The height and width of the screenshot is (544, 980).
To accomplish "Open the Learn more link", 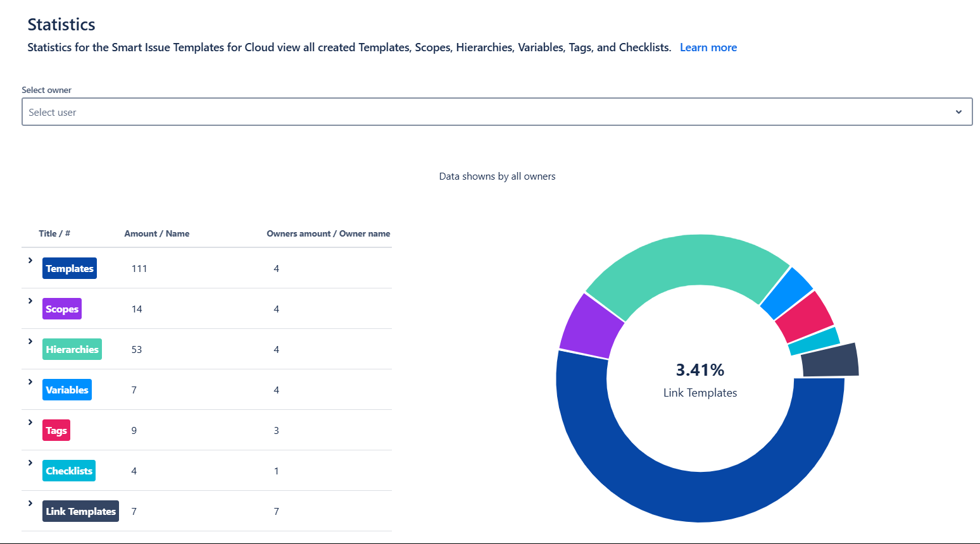I will [x=708, y=47].
